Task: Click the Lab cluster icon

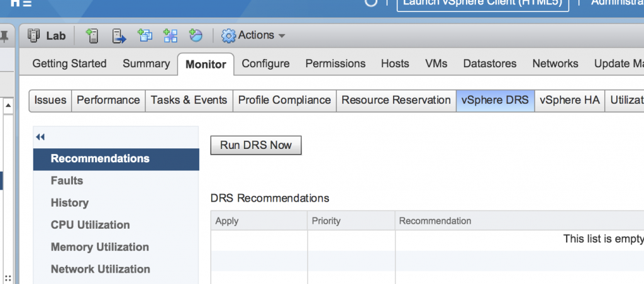Action: [34, 36]
